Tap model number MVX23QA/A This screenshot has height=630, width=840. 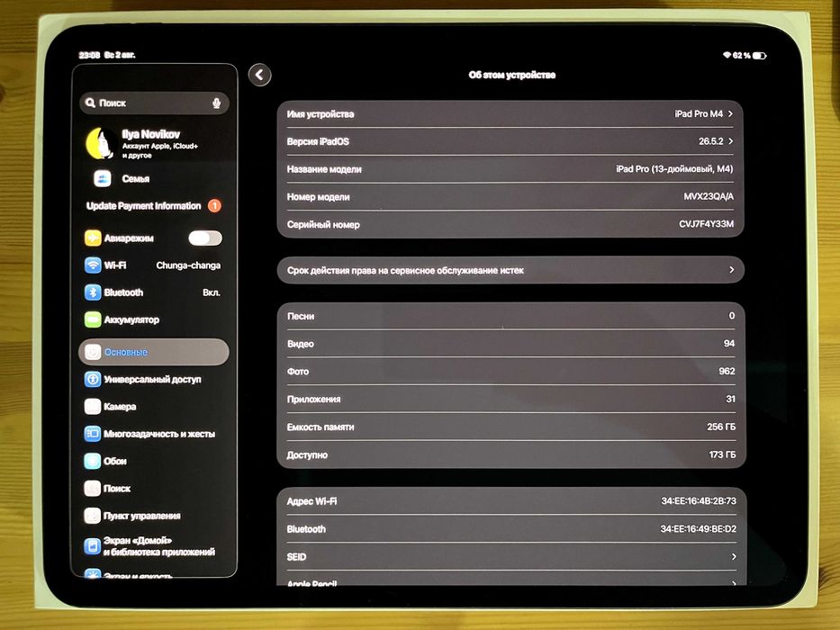click(709, 196)
